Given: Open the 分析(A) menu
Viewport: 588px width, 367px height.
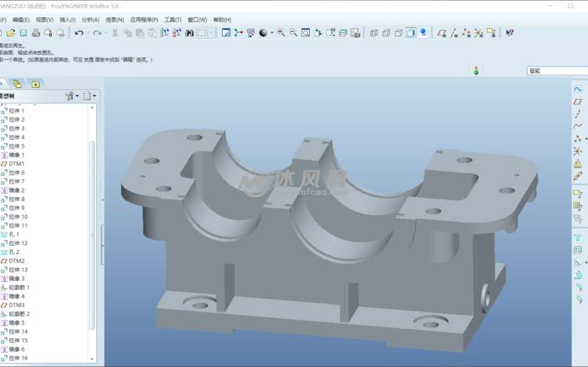Looking at the screenshot, I should (90, 20).
